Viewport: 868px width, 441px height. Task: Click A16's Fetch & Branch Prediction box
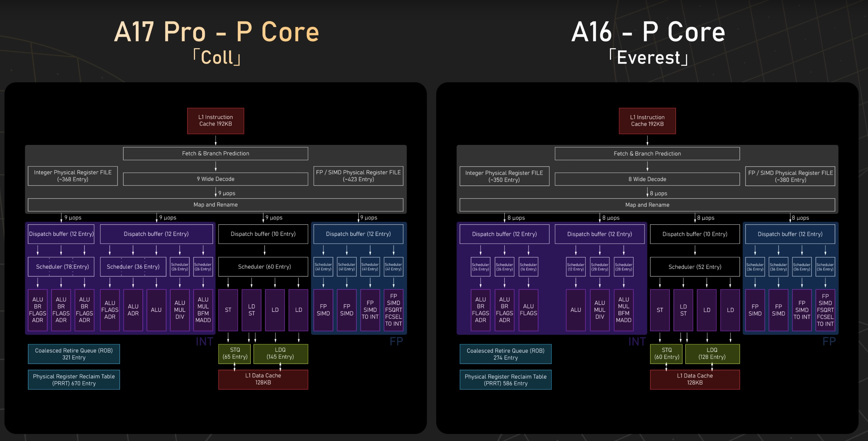tap(647, 154)
